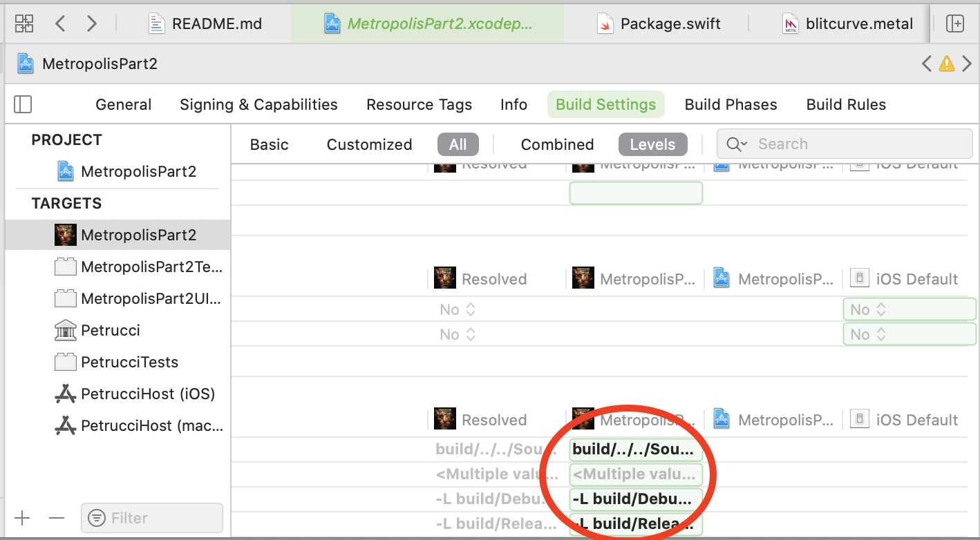Screen dimensions: 980x540
Task: Click the targets Filter field
Action: click(152, 518)
